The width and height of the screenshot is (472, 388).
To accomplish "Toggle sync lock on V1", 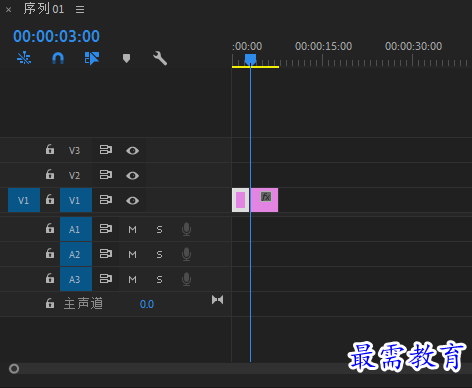I will 106,200.
